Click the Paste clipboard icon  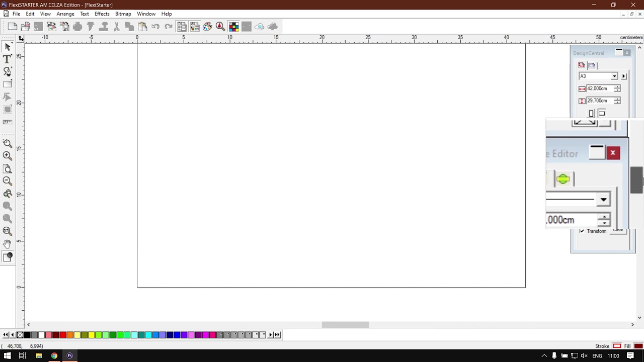click(x=142, y=27)
